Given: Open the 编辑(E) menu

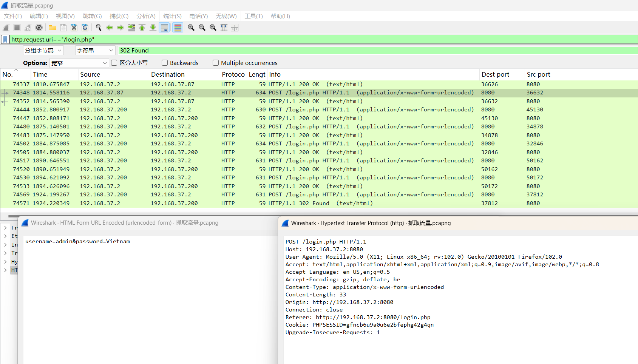Looking at the screenshot, I should point(39,16).
